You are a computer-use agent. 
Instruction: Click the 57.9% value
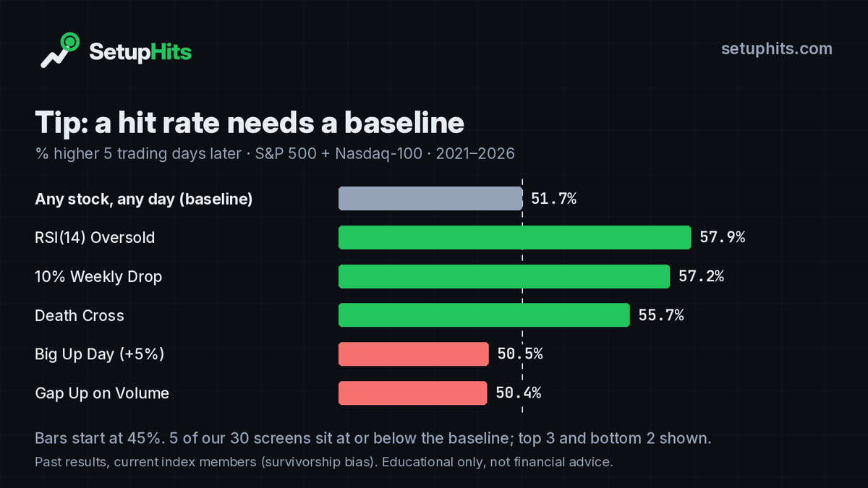point(722,237)
